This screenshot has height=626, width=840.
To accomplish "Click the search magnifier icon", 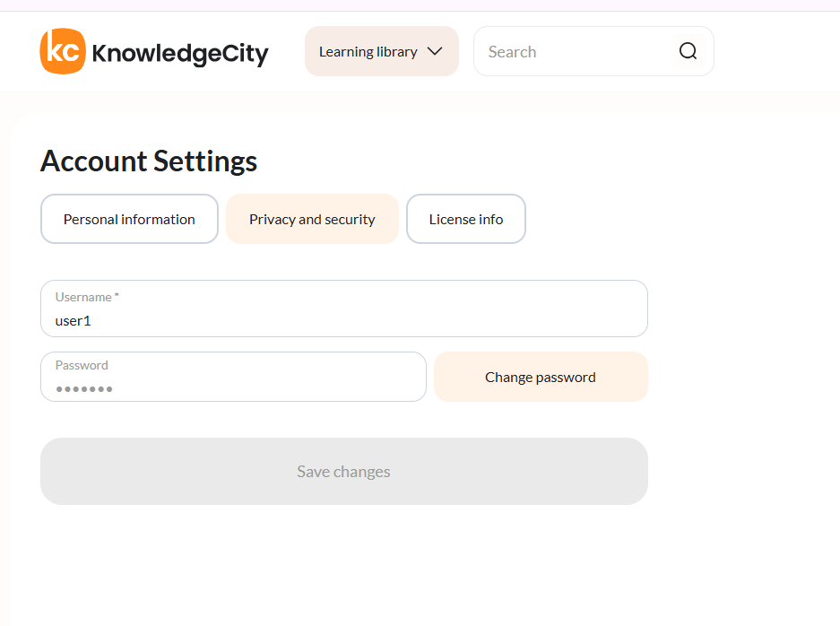I will pyautogui.click(x=688, y=51).
